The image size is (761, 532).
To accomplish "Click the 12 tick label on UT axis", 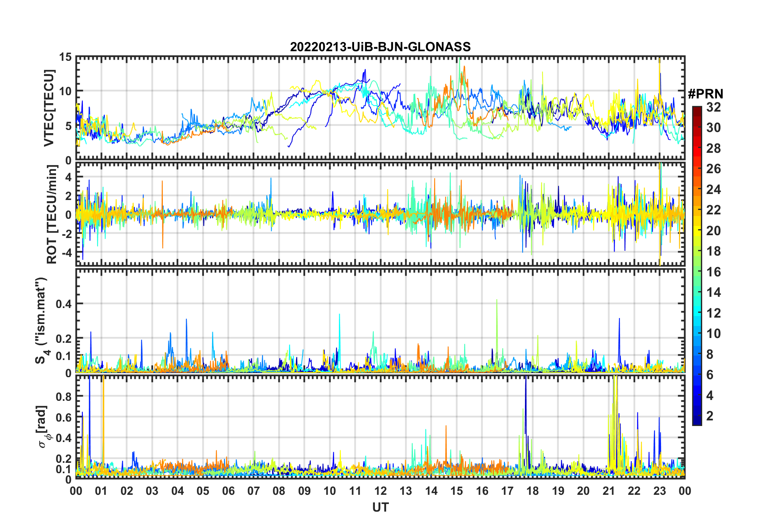I will pos(380,491).
